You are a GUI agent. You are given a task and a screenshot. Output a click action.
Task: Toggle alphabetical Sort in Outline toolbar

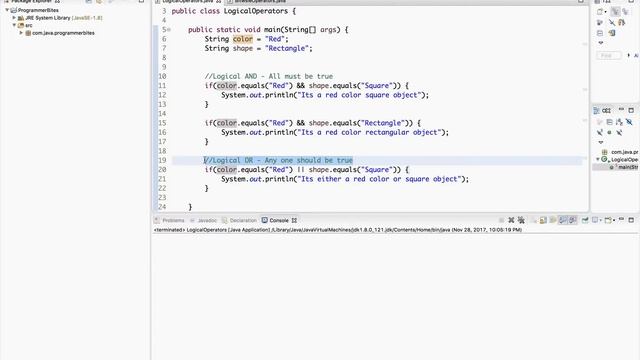pos(619,122)
